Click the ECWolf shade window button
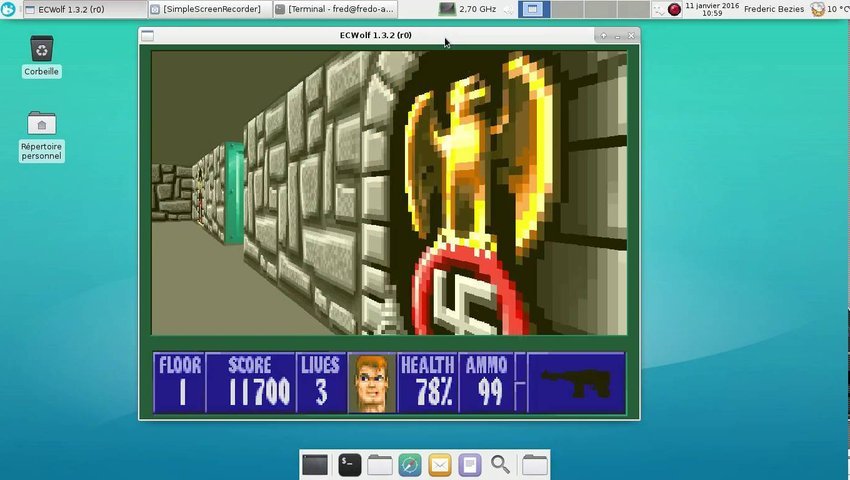Screen dimensions: 850x480 pyautogui.click(x=603, y=36)
